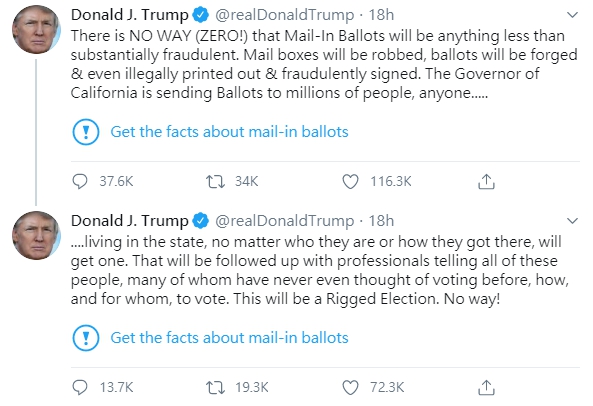View the profile avatar on the second tweet
This screenshot has height=406, width=593.
[36, 235]
